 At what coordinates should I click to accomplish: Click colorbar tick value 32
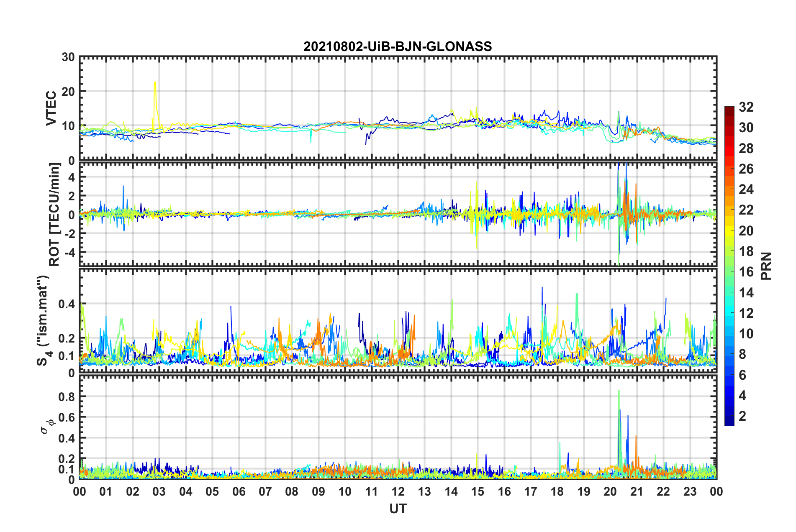tap(746, 107)
